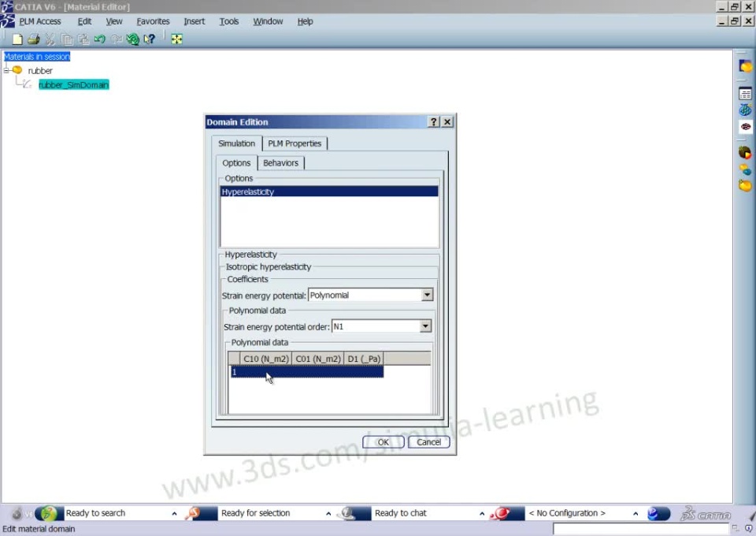
Task: Click the dark red oval icon on white tile
Action: (x=746, y=126)
